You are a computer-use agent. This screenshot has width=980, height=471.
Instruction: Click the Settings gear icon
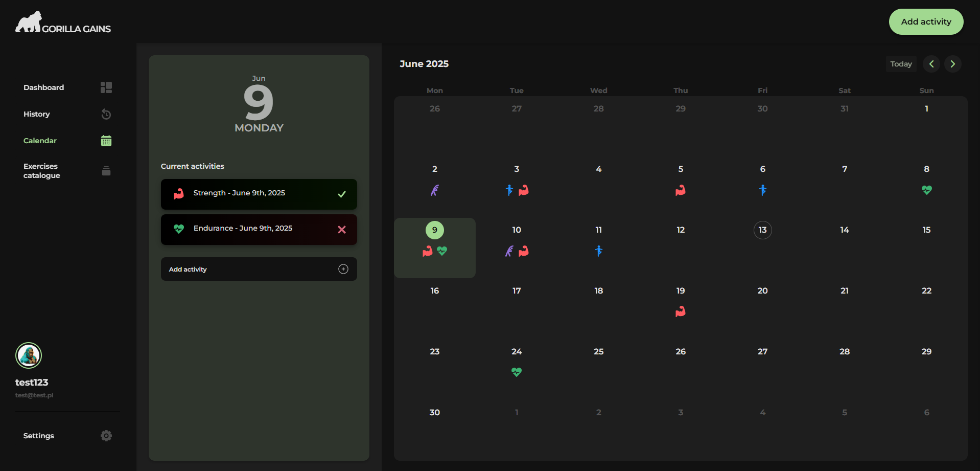[x=106, y=436]
